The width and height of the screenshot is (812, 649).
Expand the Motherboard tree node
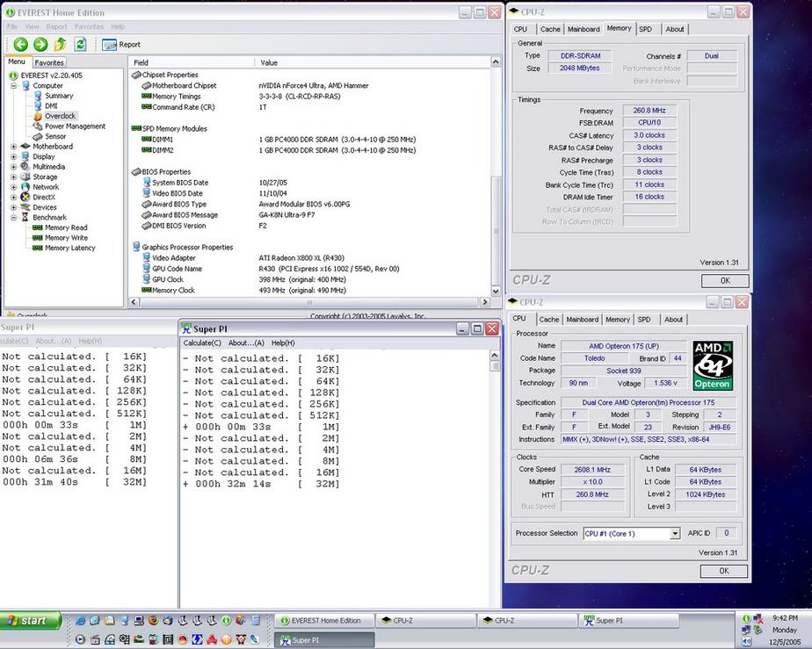point(14,147)
